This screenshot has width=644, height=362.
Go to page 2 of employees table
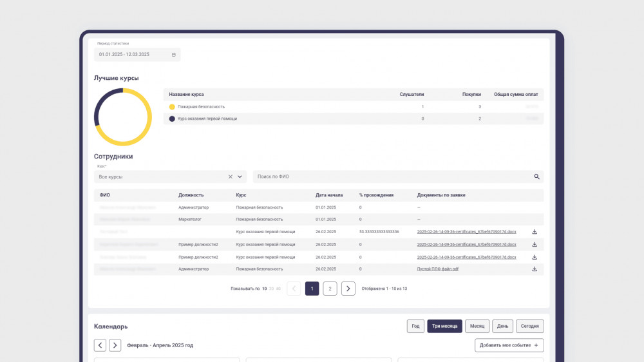[330, 289]
